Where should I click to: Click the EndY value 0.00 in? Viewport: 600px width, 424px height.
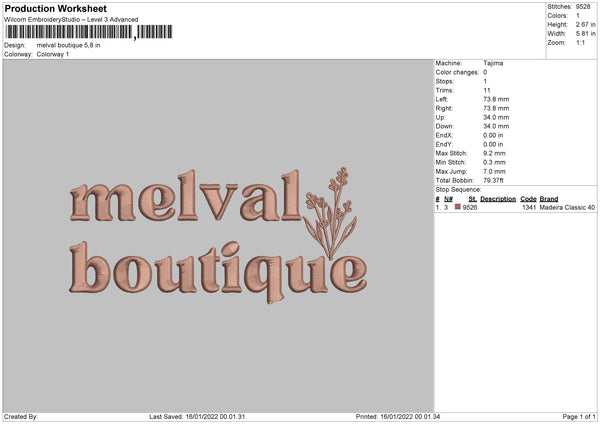coord(493,145)
